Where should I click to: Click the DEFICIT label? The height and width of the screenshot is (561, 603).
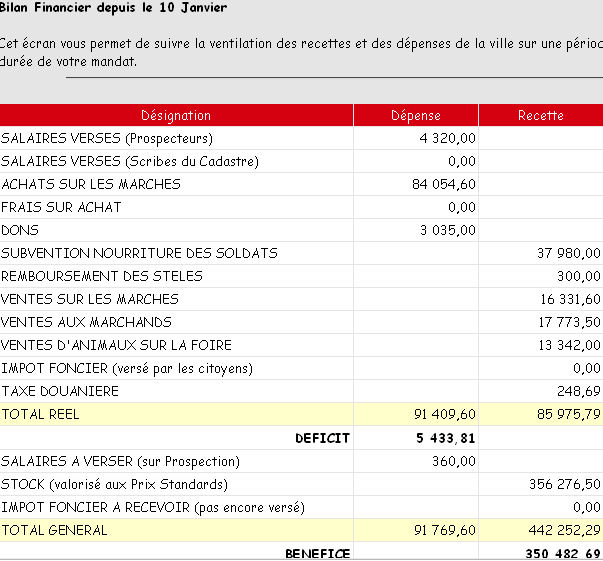pos(322,438)
